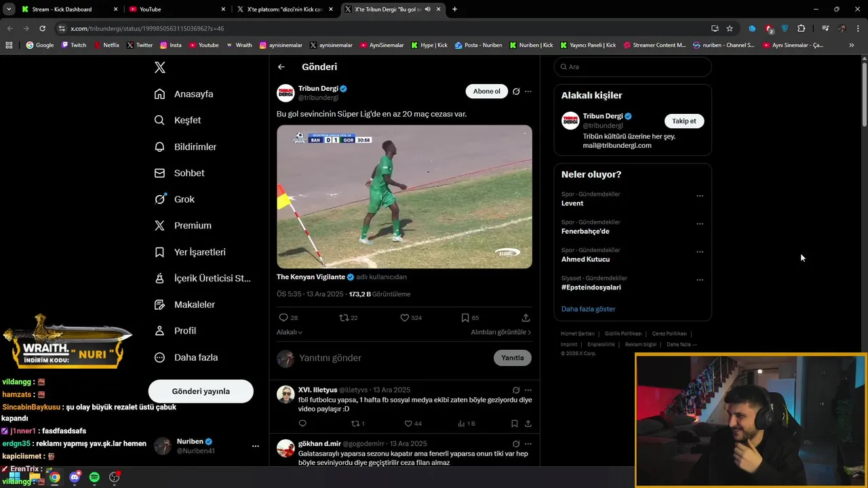
Task: Click the Yanıtla button
Action: pos(513,358)
